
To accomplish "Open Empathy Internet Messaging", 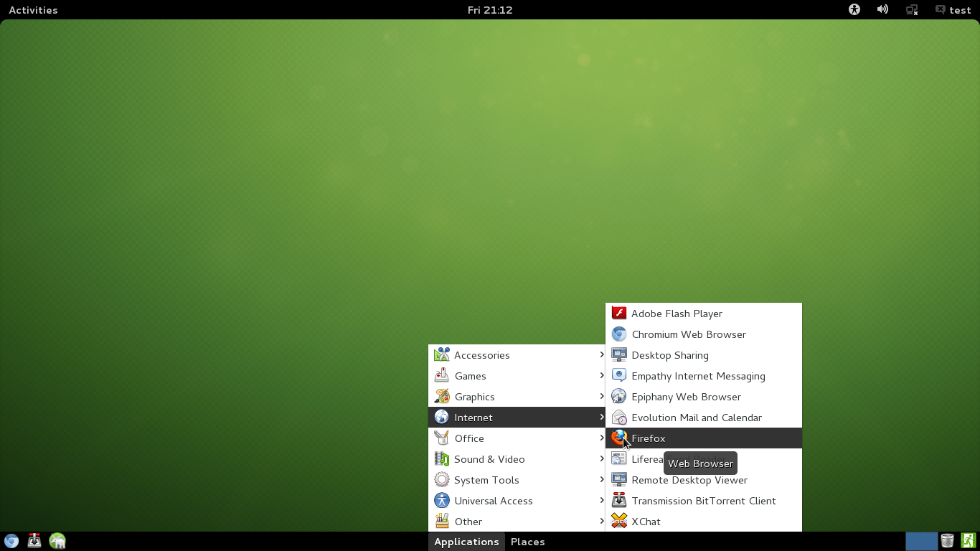I will (697, 376).
